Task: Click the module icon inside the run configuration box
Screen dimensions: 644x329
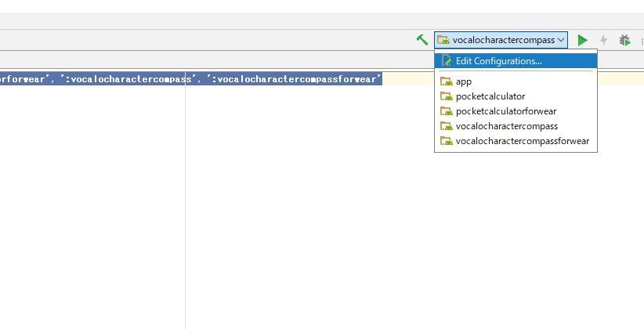Action: (x=443, y=40)
